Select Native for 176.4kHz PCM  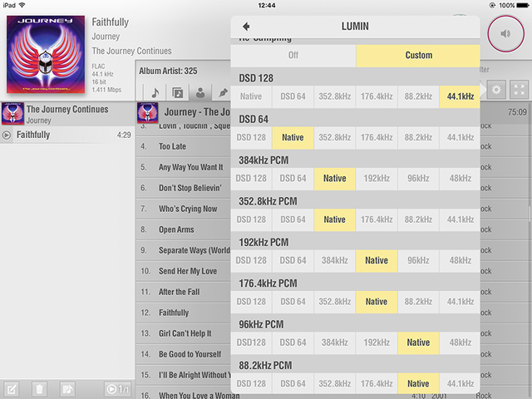click(377, 302)
